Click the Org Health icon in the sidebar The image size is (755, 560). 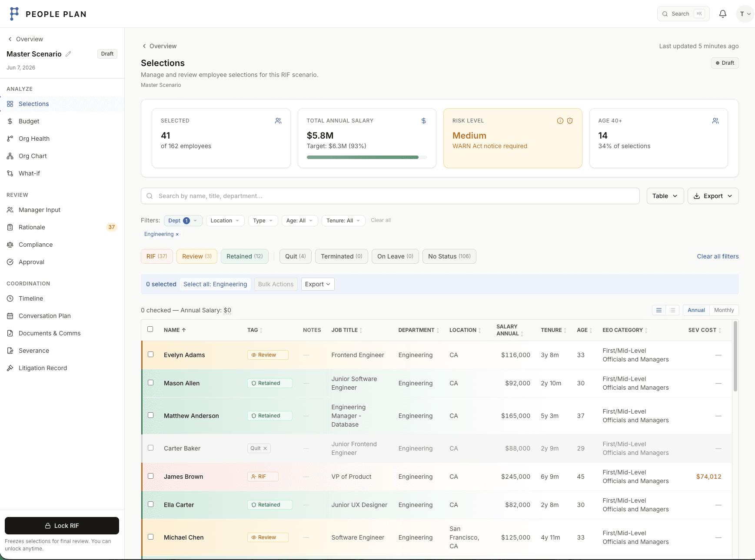tap(10, 139)
